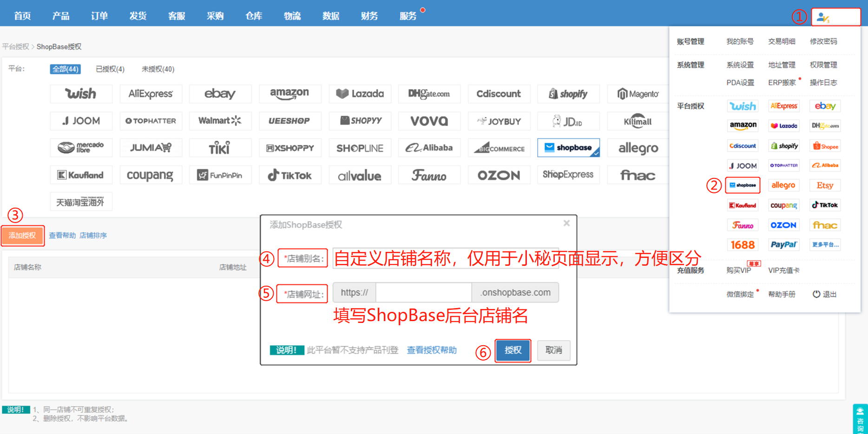Image resolution: width=868 pixels, height=434 pixels.
Task: Click the Shopee logo in the dropdown panel
Action: coord(825,146)
